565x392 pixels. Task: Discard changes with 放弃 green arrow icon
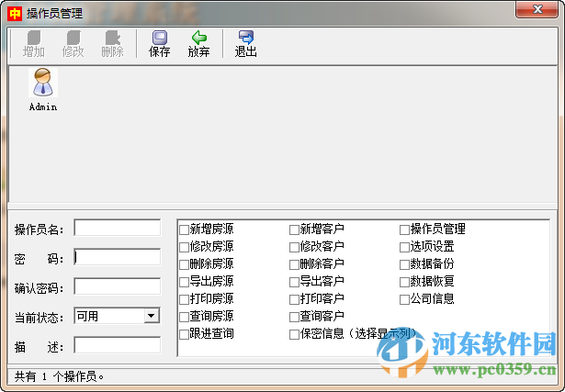pyautogui.click(x=198, y=44)
